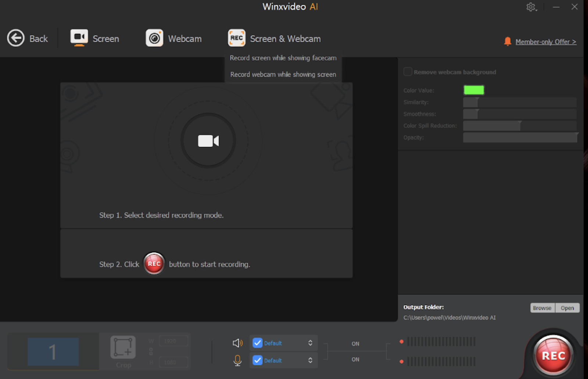Click the microphone icon
Image resolution: width=588 pixels, height=379 pixels.
tap(237, 360)
